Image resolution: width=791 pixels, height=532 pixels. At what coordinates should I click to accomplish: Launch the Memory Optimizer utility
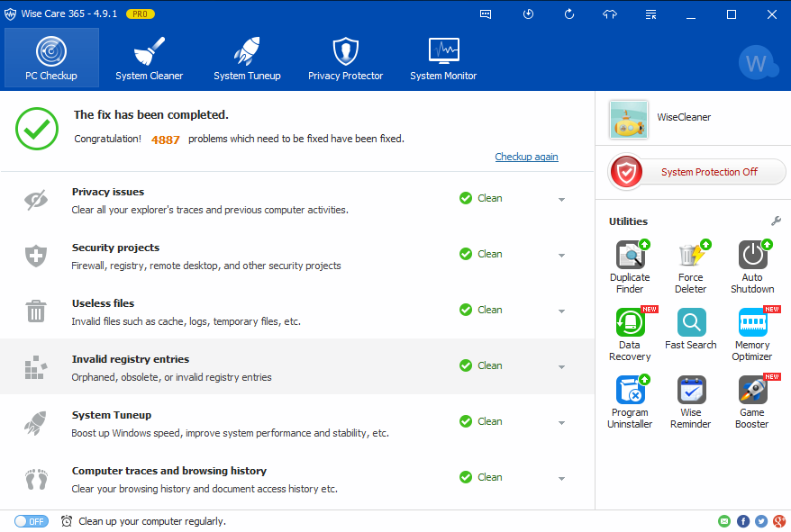pos(752,323)
